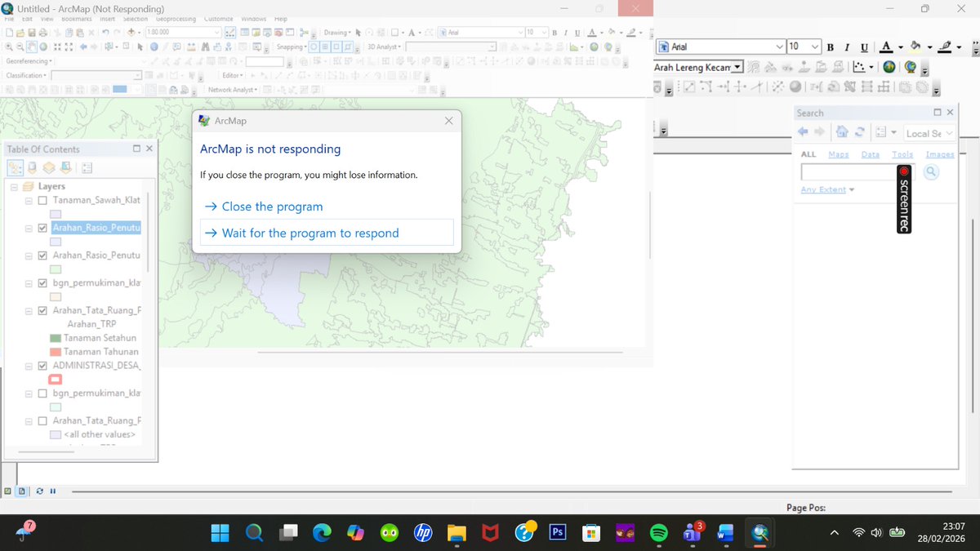Open ArcScene globe icon in 3D Analyst toolbar
Screen dimensions: 980x551
click(889, 68)
